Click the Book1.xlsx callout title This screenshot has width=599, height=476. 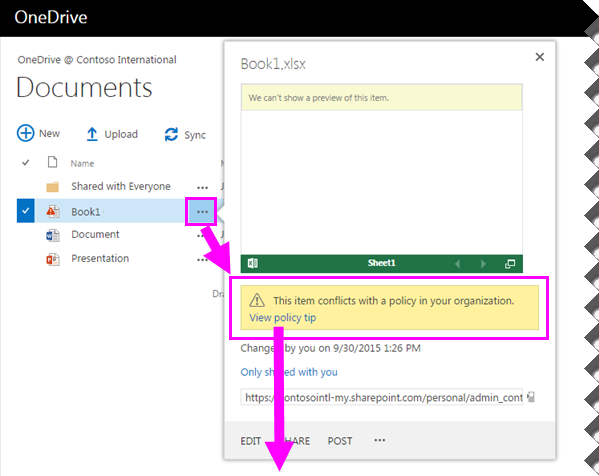273,64
